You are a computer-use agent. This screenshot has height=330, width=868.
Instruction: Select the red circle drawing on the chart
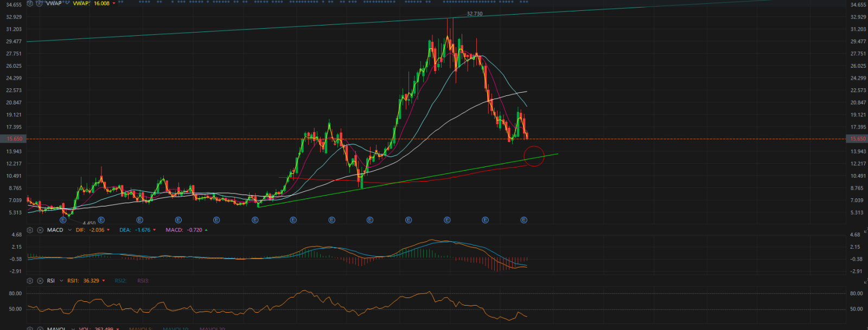click(x=534, y=156)
